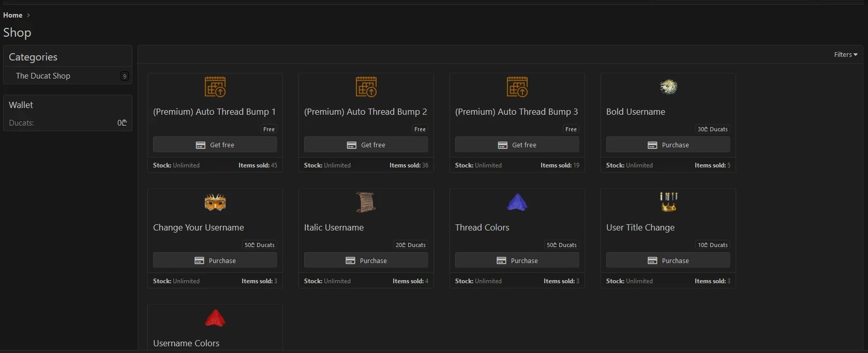Click the blue Thread Colors hat icon

[x=517, y=203]
